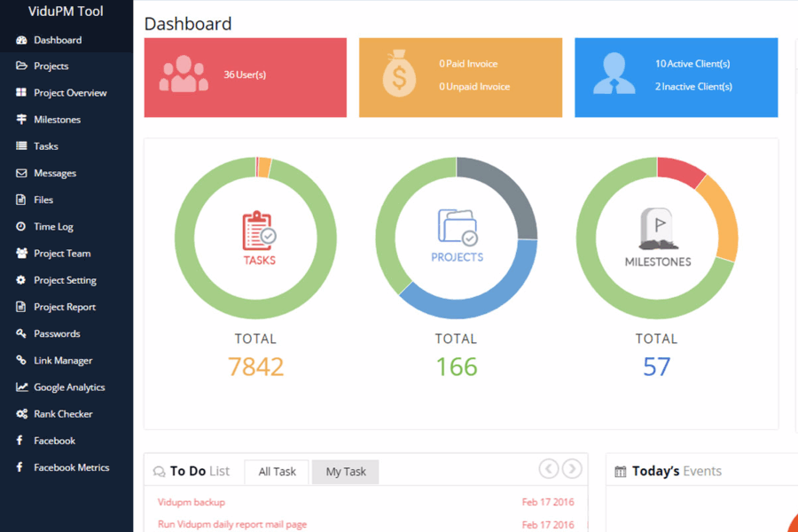
Task: Open the Milestones page
Action: pos(57,119)
